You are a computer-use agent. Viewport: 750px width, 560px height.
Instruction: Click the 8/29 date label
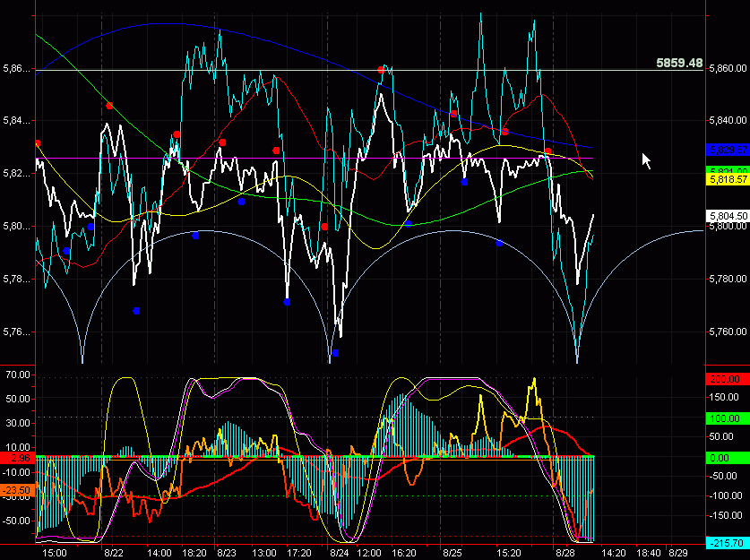click(678, 554)
